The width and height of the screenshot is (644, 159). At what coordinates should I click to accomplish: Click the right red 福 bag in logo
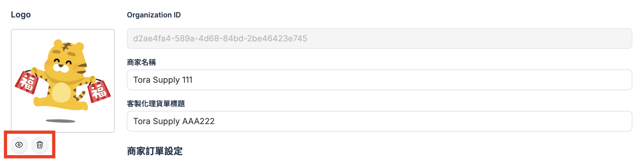pyautogui.click(x=99, y=91)
